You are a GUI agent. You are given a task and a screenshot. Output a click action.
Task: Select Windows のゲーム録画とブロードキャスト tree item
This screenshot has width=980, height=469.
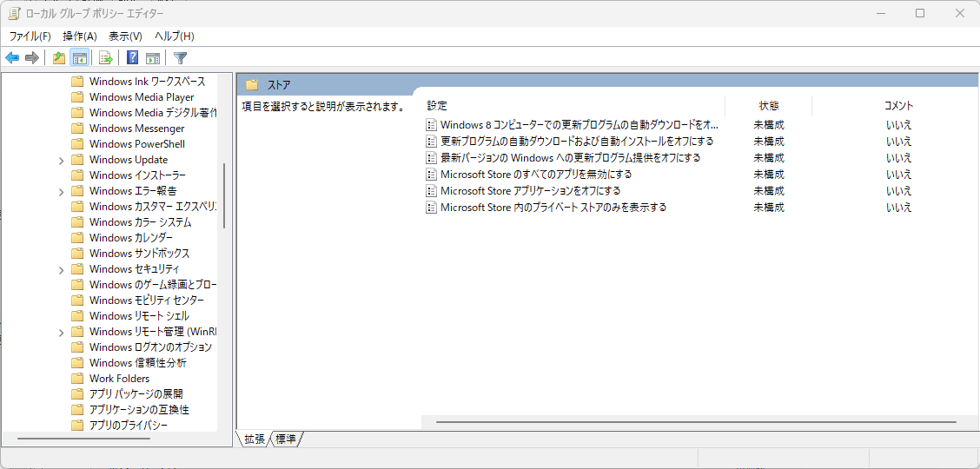coord(153,284)
